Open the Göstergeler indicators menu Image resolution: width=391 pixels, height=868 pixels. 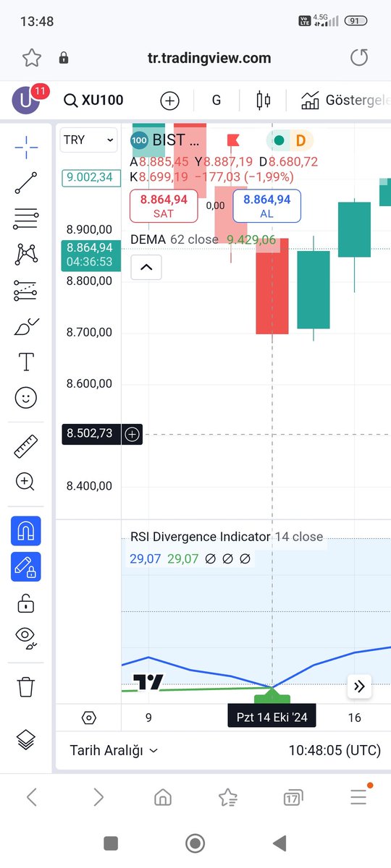(346, 101)
